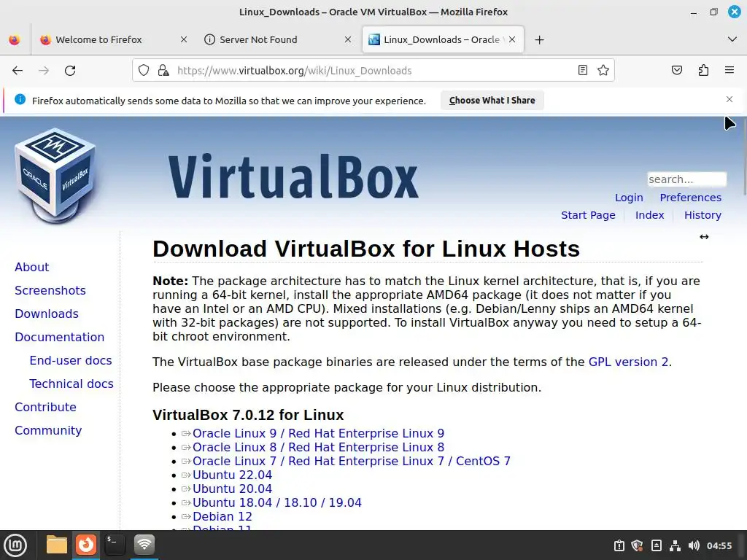Click the VirtualBox 7.0.12 for Linux heading
The image size is (747, 560).
click(248, 415)
